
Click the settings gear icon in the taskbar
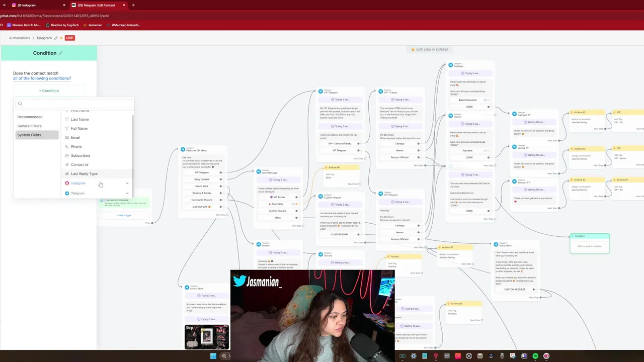tap(414, 356)
